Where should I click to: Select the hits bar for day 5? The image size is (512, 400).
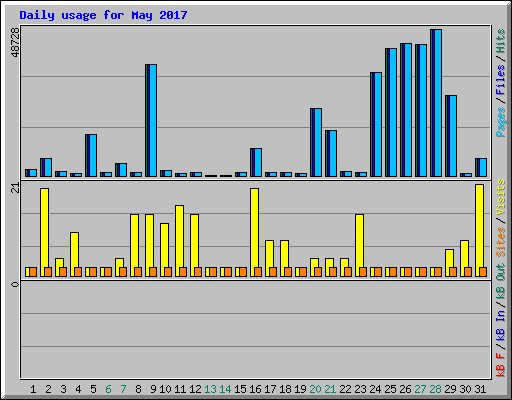[x=91, y=155]
